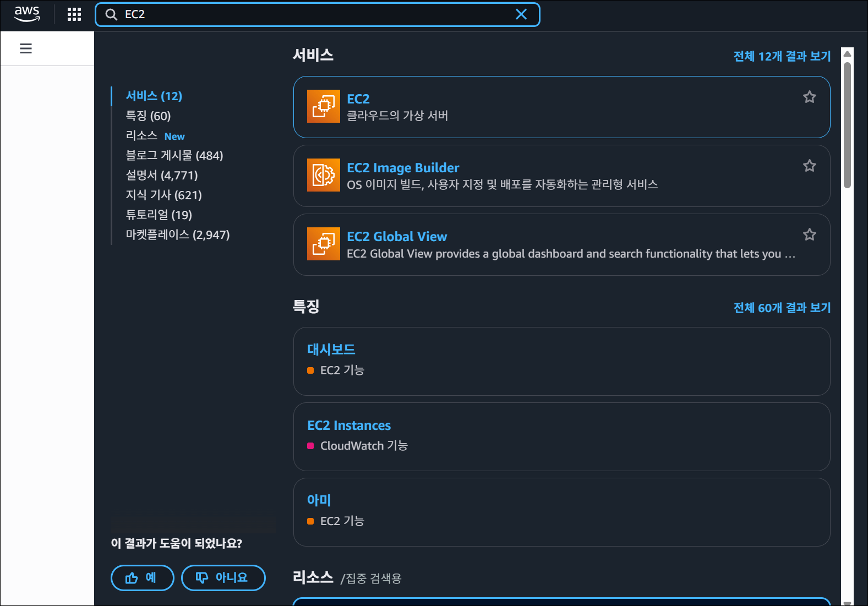Click the EC2 Image Builder service icon
Image resolution: width=868 pixels, height=606 pixels.
point(324,175)
